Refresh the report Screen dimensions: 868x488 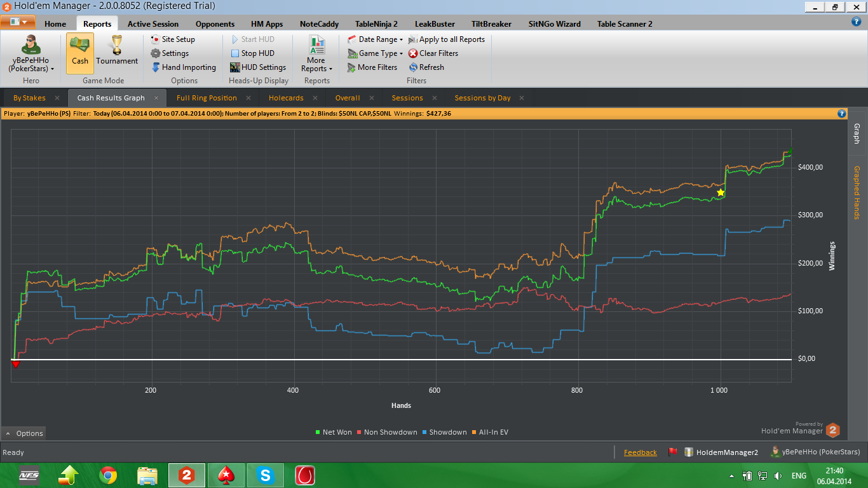pos(426,67)
